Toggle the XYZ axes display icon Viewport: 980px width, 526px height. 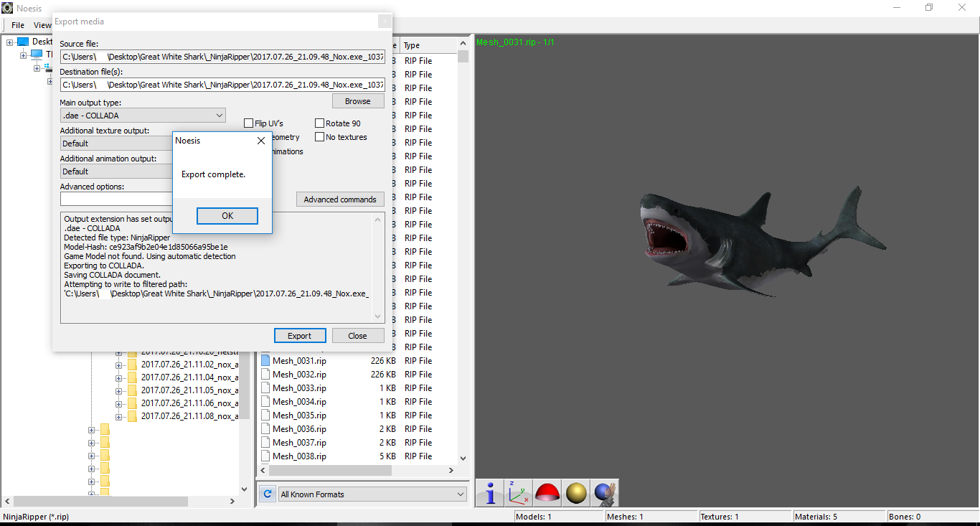pyautogui.click(x=519, y=493)
